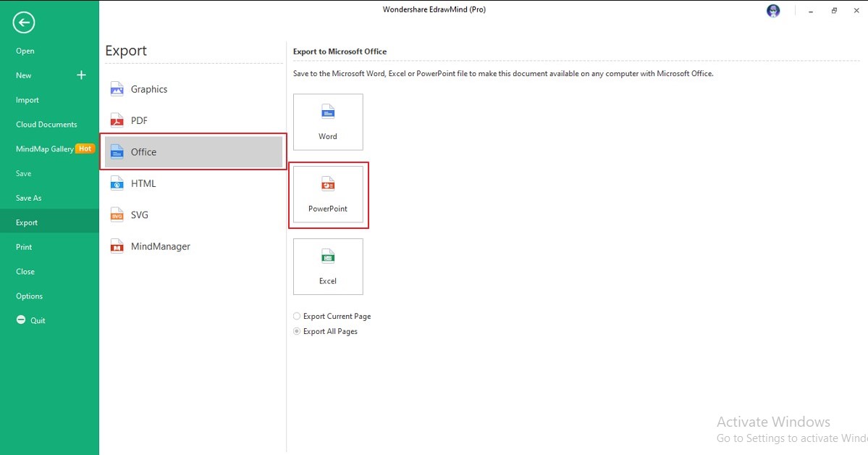Click the back arrow icon

[x=24, y=22]
